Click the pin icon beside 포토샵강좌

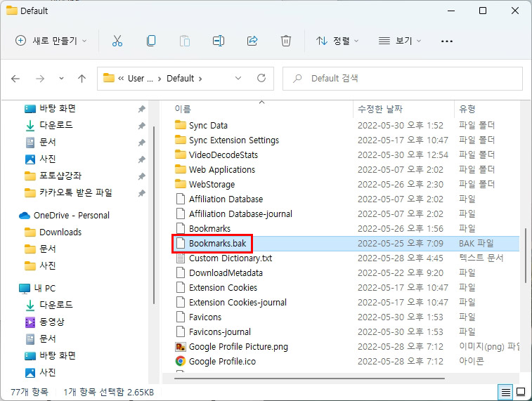141,176
